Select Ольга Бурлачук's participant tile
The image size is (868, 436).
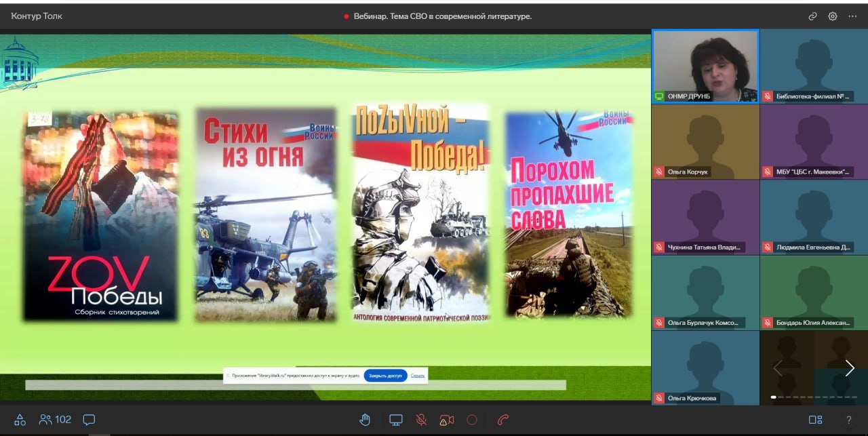tap(705, 292)
